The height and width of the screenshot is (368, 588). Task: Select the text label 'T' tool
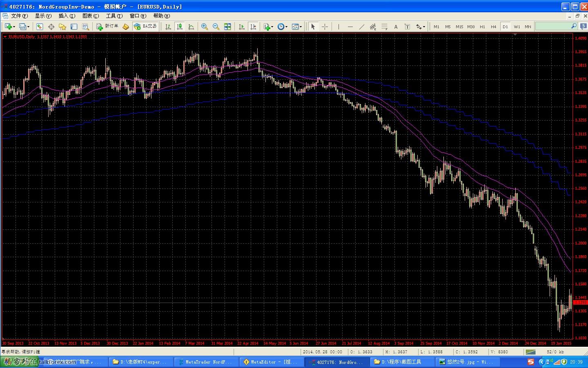click(x=407, y=27)
